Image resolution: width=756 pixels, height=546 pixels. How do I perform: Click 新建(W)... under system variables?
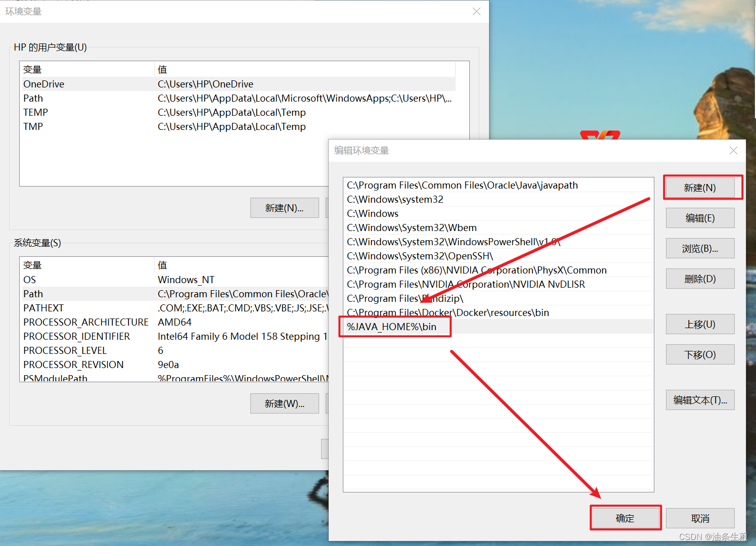[x=284, y=403]
